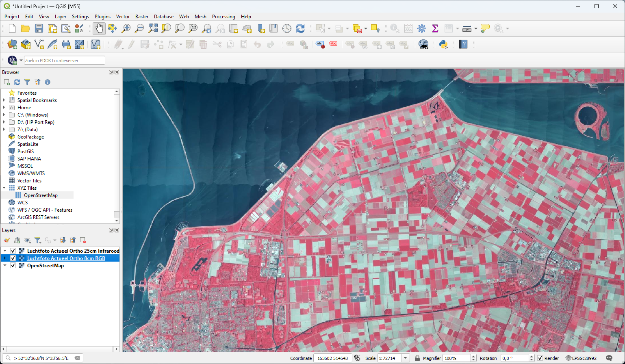Uncheck the OpenStreetMap layer visibility
Image resolution: width=625 pixels, height=364 pixels.
tap(13, 265)
